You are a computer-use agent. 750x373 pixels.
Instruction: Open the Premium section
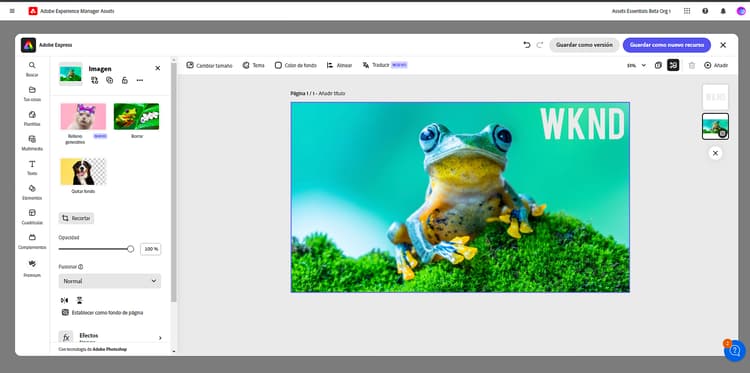[32, 269]
